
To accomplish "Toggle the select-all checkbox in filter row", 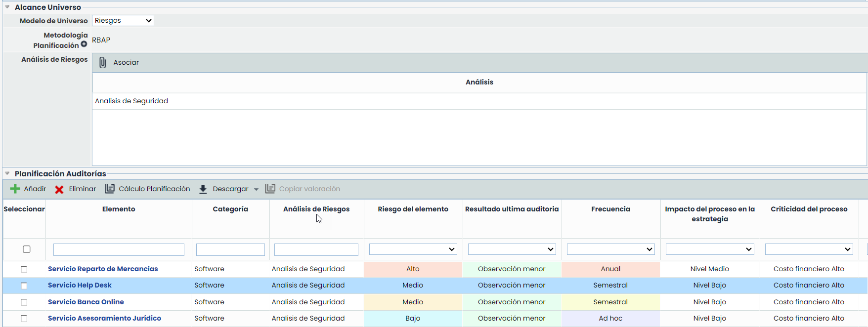I will click(27, 249).
